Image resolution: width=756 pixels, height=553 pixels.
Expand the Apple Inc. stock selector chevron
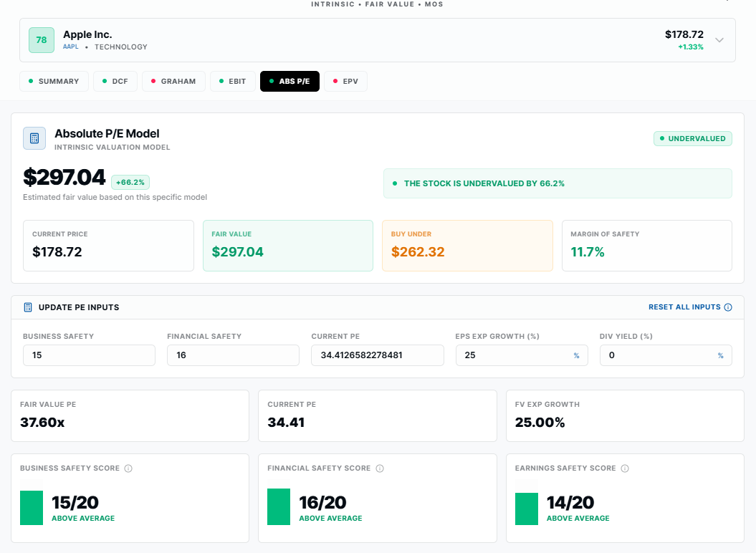pos(719,40)
